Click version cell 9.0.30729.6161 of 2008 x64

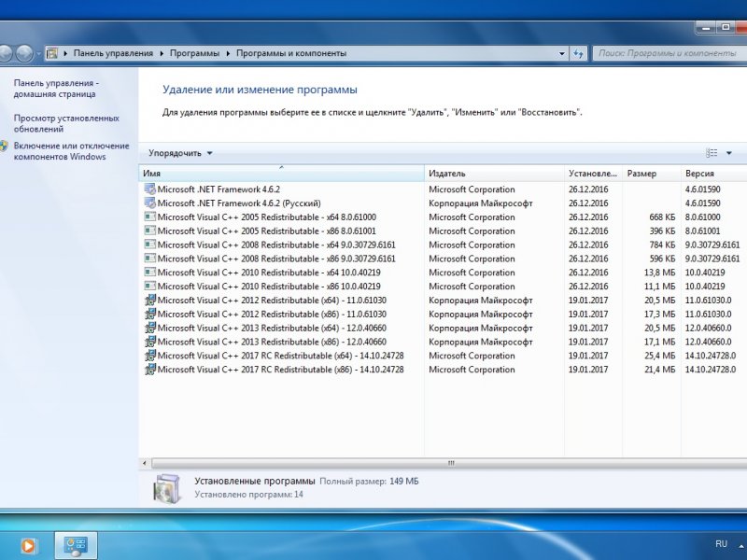click(x=712, y=245)
